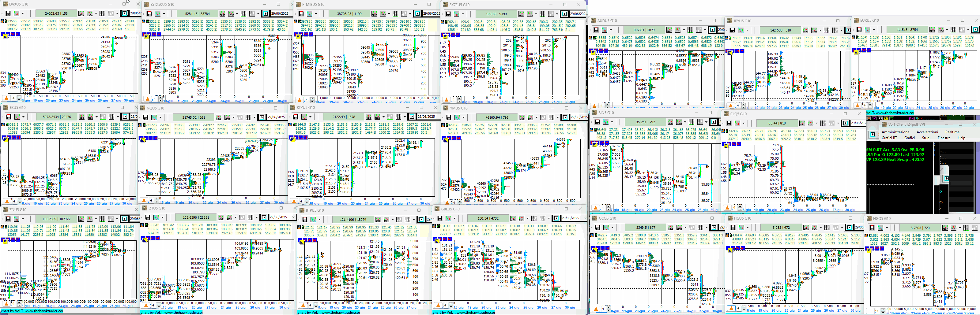Open the Grafici RT menu in VolT Client

(889, 138)
